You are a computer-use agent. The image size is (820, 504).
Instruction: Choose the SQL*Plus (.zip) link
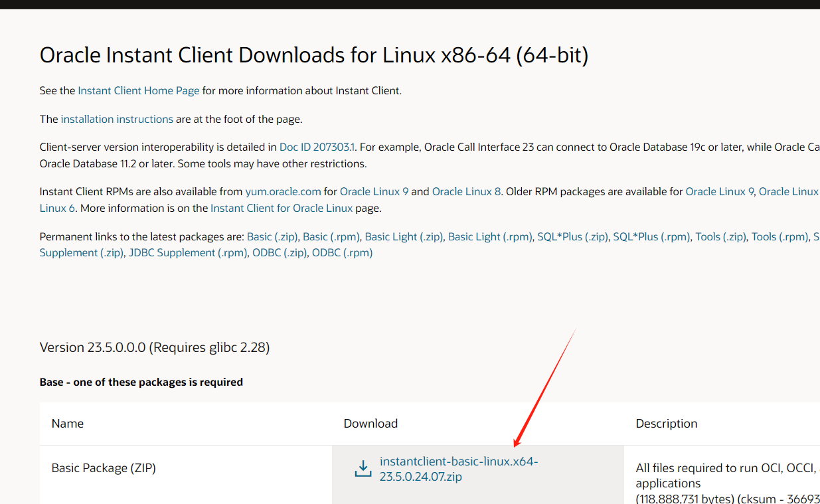(x=572, y=236)
